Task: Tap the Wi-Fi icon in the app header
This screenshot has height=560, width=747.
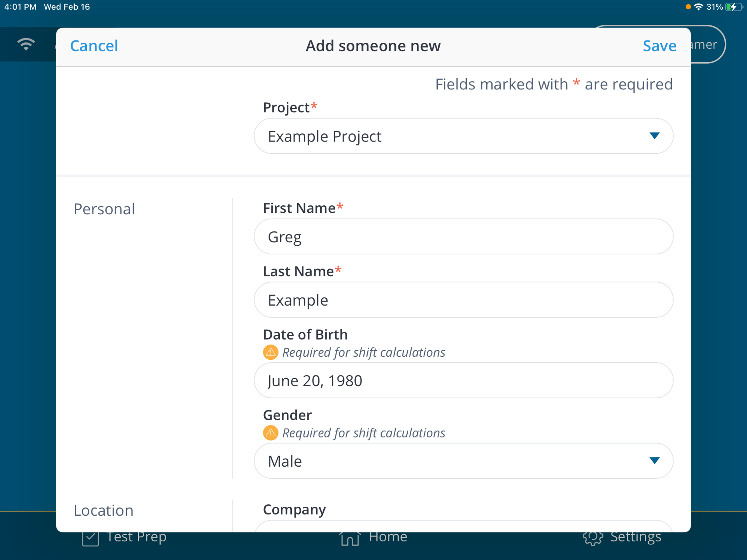Action: (x=26, y=44)
